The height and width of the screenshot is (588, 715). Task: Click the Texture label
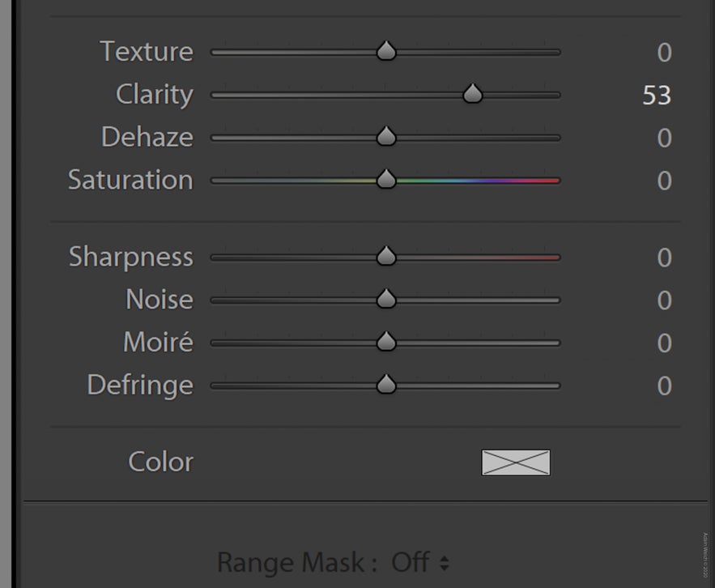pos(147,51)
